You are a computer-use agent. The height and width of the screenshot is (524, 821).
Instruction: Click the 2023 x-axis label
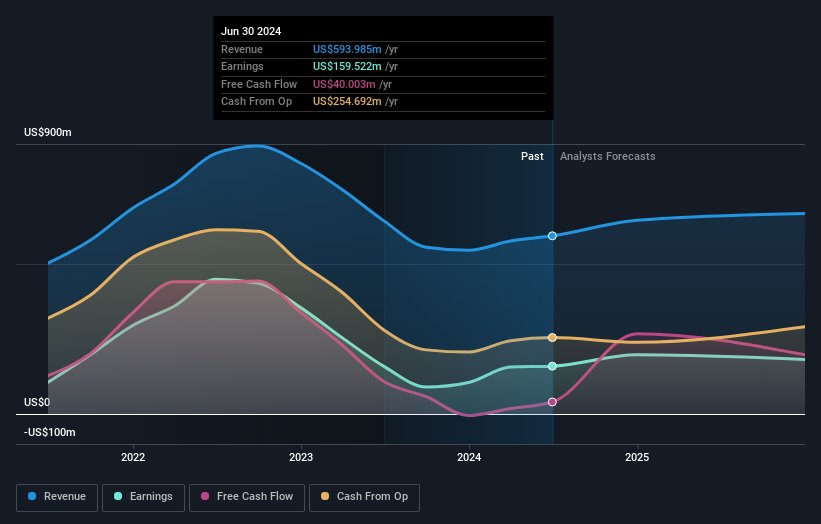tap(301, 457)
